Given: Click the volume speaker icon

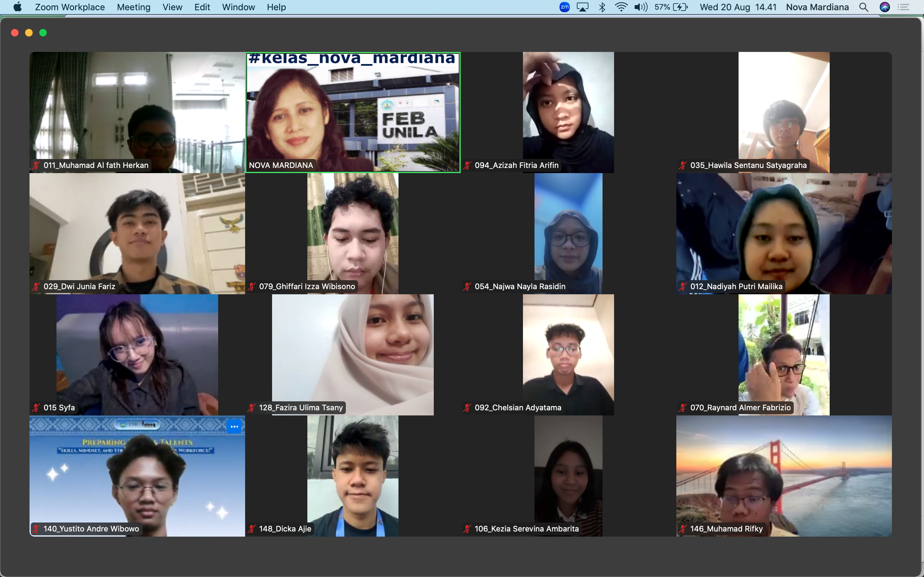Looking at the screenshot, I should click(x=641, y=7).
